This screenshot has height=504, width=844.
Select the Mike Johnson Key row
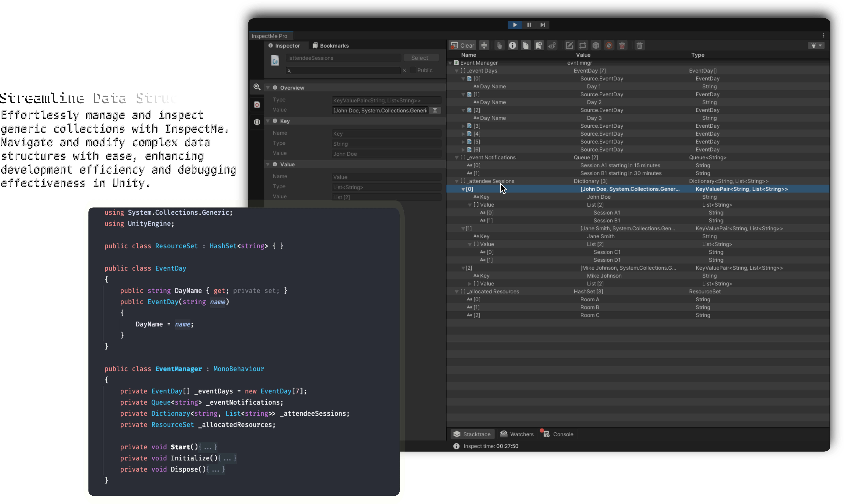point(638,276)
